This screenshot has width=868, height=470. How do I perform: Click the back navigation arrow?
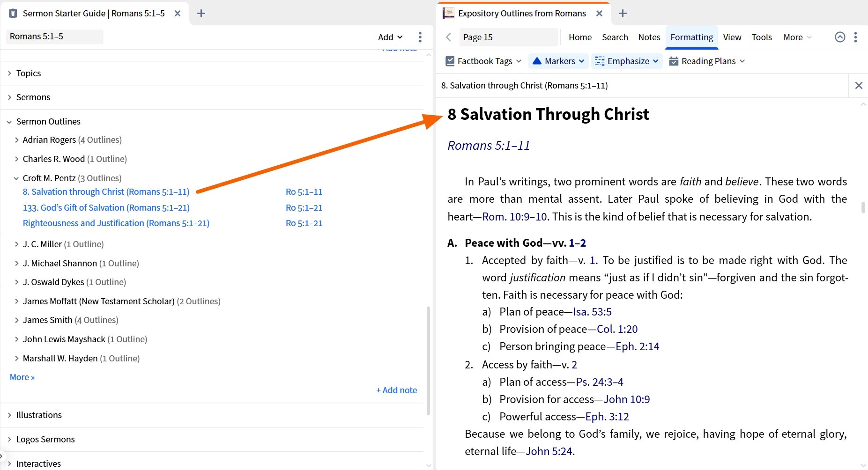coord(448,37)
